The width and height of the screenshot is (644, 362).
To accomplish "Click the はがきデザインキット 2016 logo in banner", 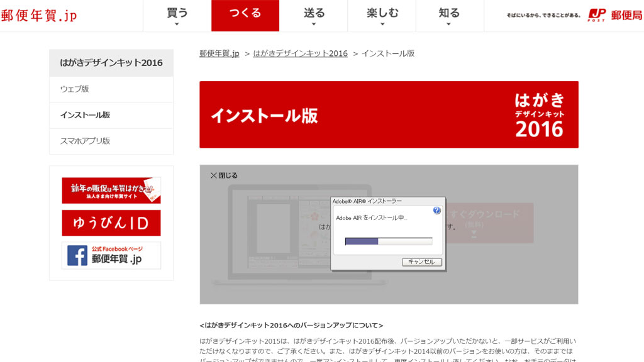I will point(539,116).
